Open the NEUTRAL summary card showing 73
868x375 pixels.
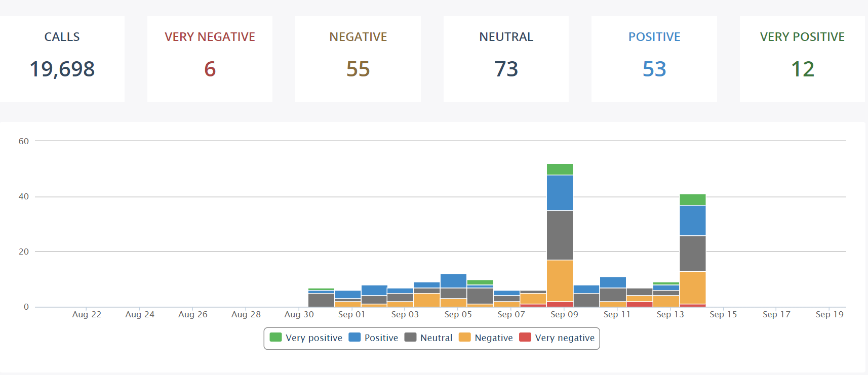tap(506, 58)
